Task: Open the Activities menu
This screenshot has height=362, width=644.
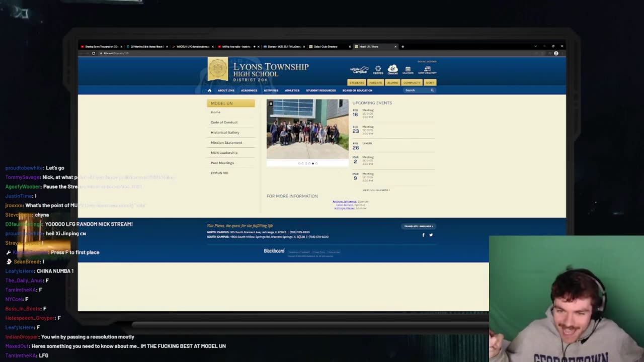Action: pos(271,90)
